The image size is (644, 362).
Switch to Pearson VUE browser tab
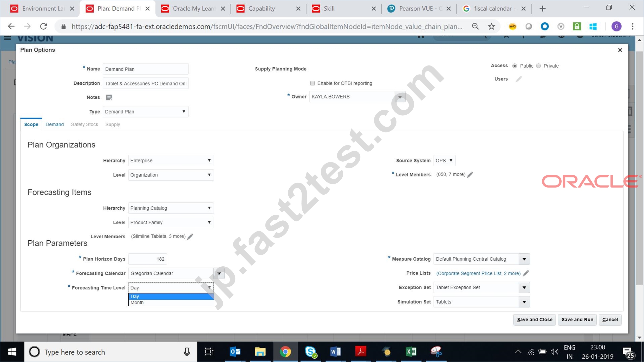click(x=419, y=9)
